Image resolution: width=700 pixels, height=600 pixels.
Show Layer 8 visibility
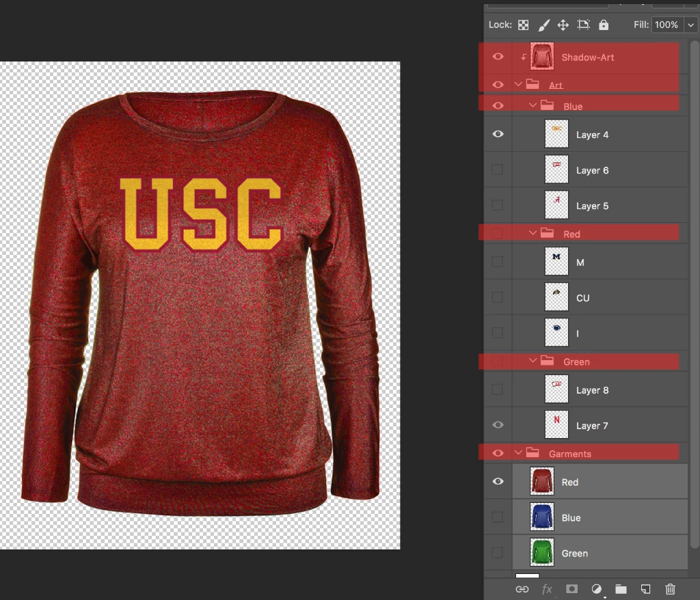[x=498, y=390]
